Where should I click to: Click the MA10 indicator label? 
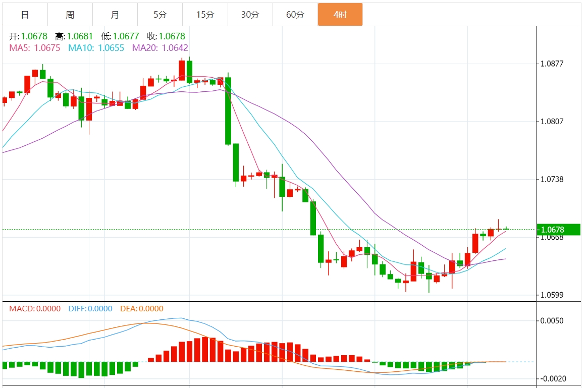click(96, 48)
